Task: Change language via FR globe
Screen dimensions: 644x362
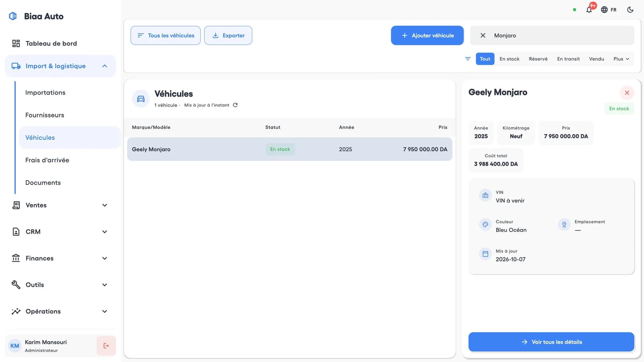Action: pyautogui.click(x=609, y=10)
